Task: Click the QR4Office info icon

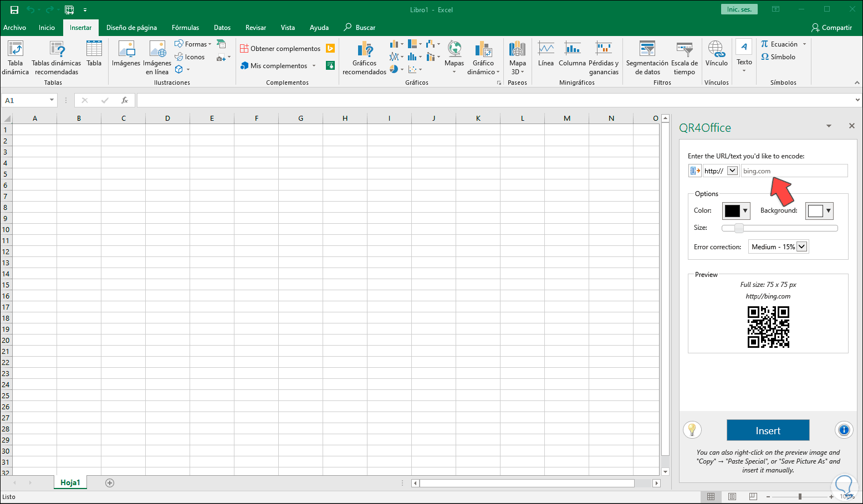Action: pos(844,430)
